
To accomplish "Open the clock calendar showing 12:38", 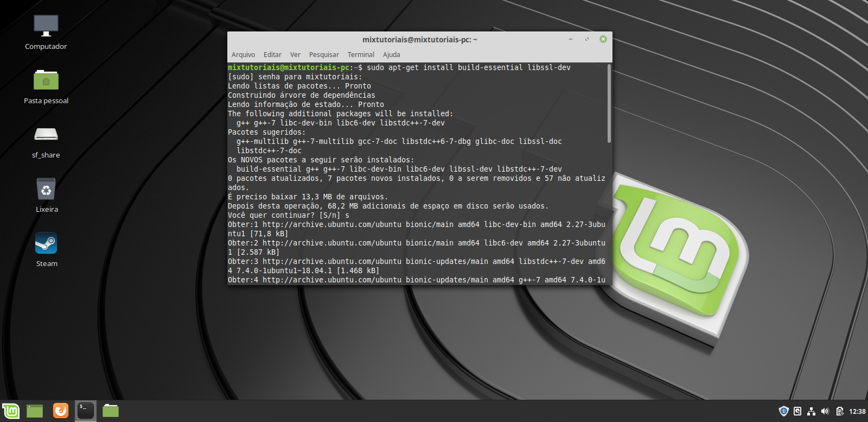I will point(857,411).
